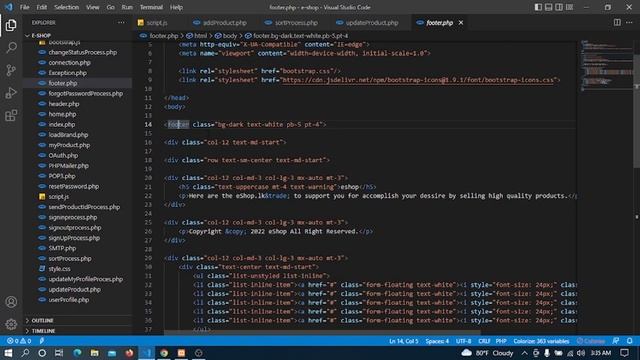This screenshot has height=360, width=640.
Task: Open the Terminal menu
Action: coord(151,7)
